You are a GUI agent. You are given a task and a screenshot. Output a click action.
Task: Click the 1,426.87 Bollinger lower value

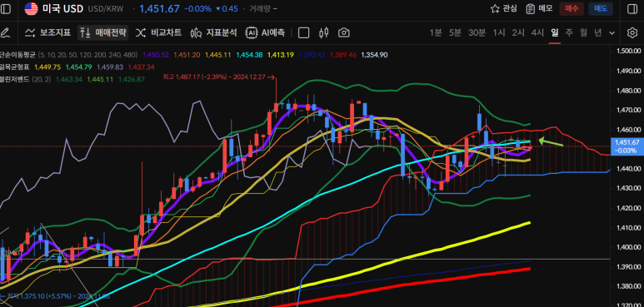132,79
